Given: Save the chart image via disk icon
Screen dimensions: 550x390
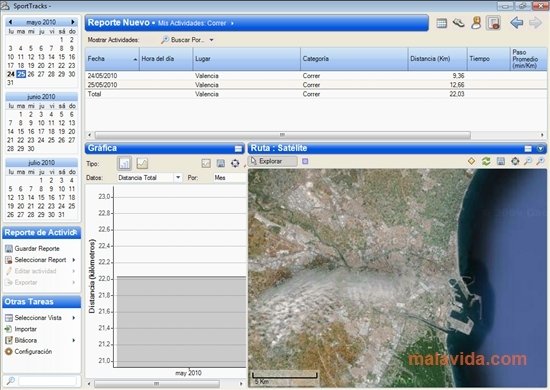Looking at the screenshot, I should (221, 163).
